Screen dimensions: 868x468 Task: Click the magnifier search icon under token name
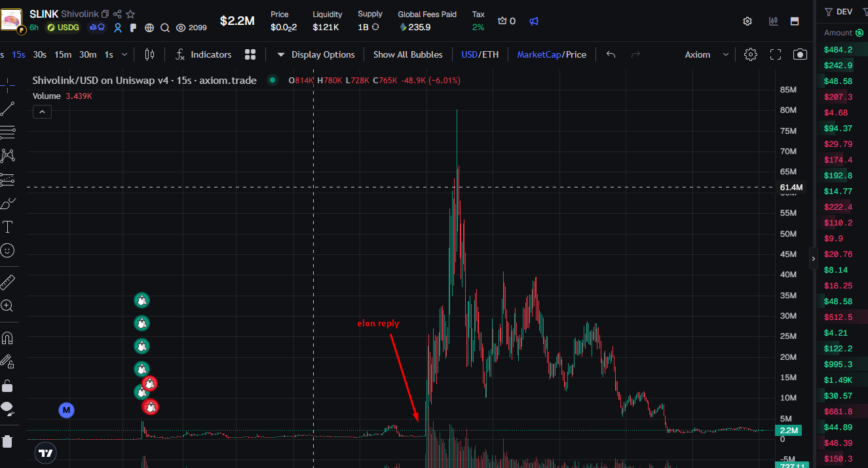pos(165,28)
